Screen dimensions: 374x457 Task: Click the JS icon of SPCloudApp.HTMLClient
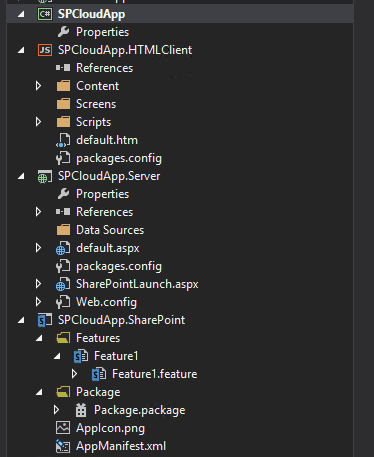click(x=45, y=50)
